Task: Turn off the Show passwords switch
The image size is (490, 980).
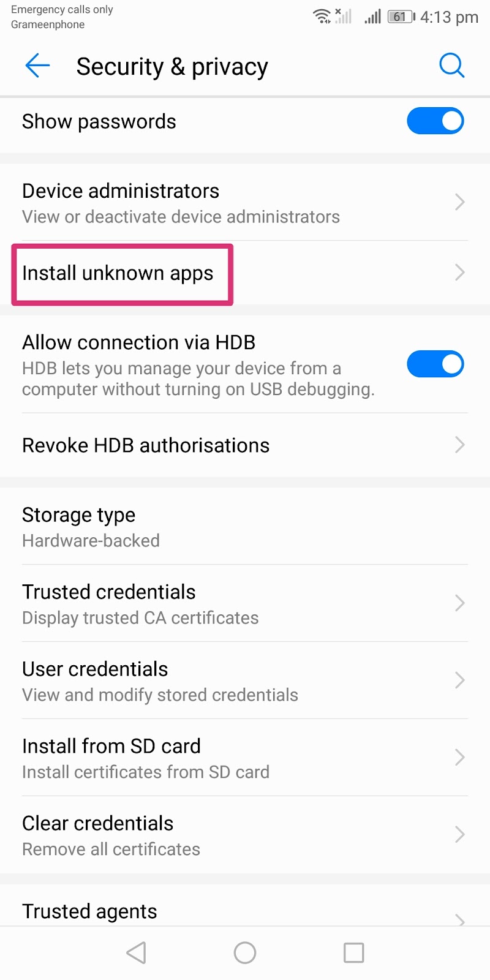Action: click(435, 121)
